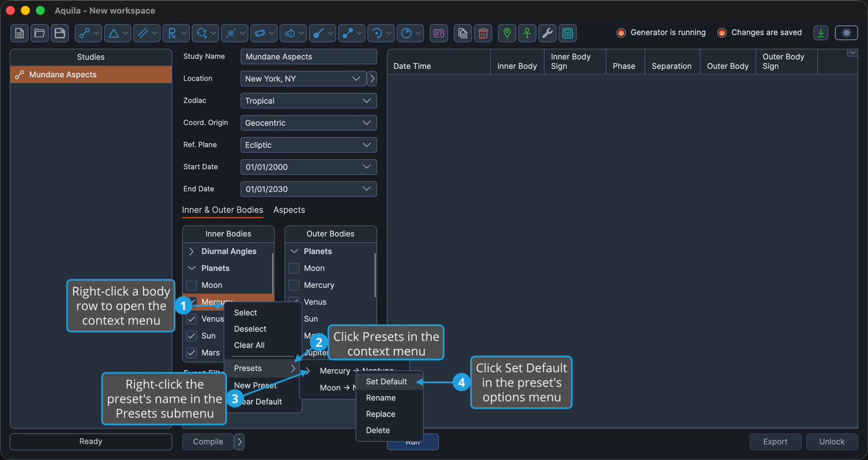Choose Delete in preset options menu

point(390,430)
